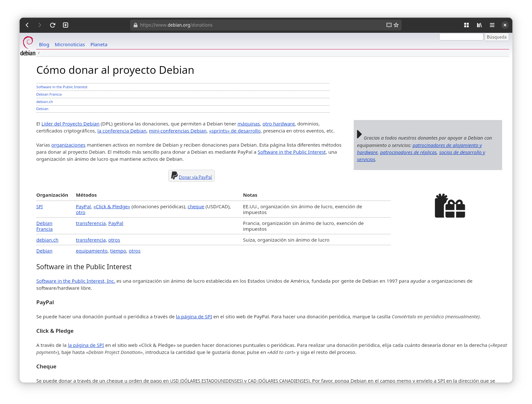
Task: Bookmark page with the star icon
Action: (396, 25)
